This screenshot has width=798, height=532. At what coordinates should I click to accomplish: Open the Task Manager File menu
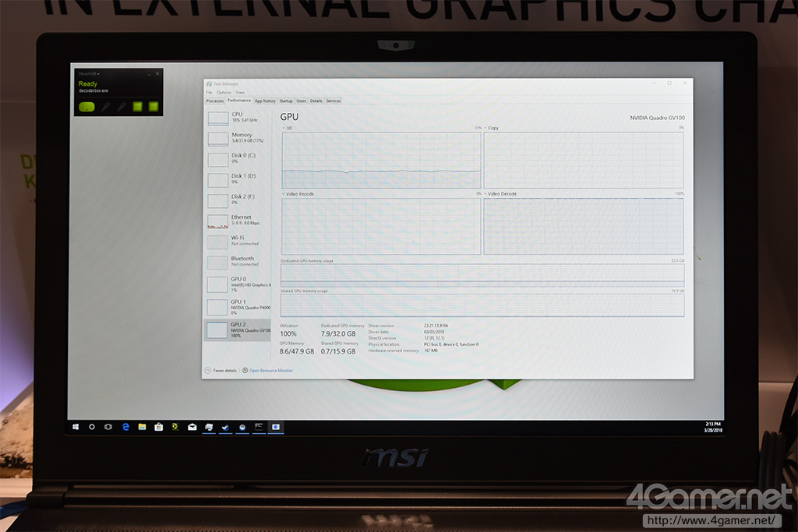coord(209,93)
